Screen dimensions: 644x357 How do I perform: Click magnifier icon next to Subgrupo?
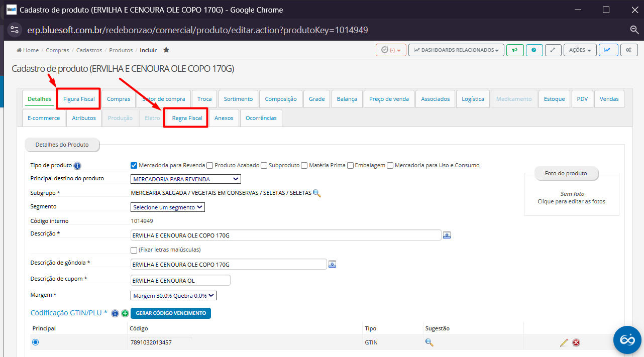[316, 193]
